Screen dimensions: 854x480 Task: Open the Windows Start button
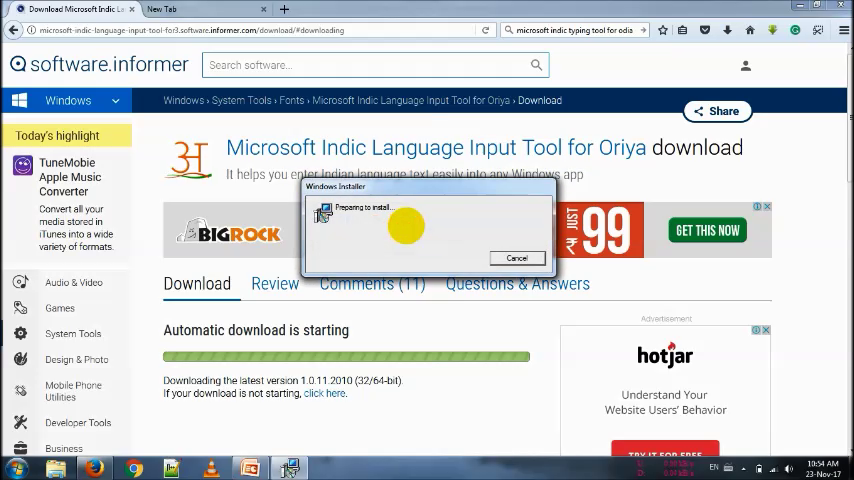click(17, 469)
